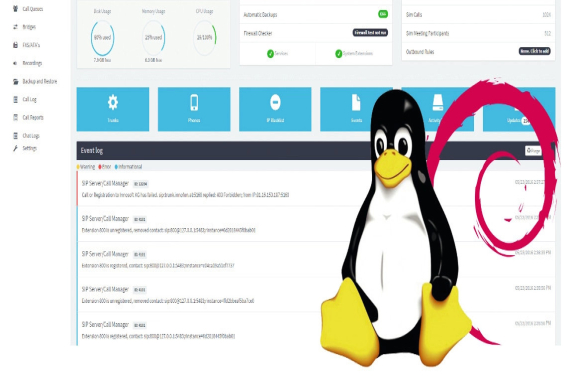
Task: Click the Recordings speaker icon in sidebar
Action: pos(15,63)
